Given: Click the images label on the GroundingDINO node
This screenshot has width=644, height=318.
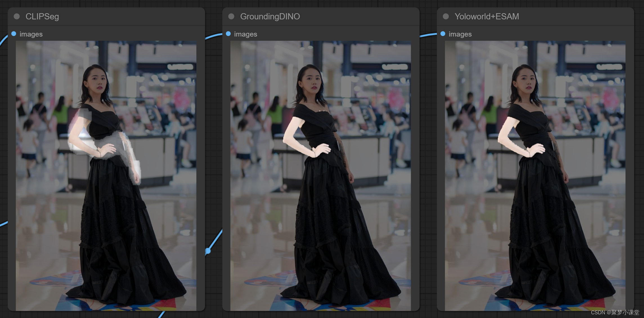Looking at the screenshot, I should coord(246,34).
